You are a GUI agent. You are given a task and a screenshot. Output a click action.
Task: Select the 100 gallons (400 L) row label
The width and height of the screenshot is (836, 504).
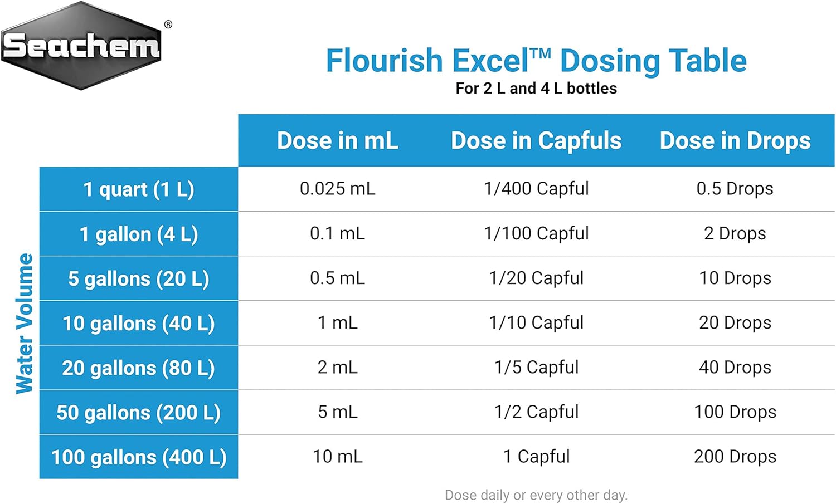point(139,457)
